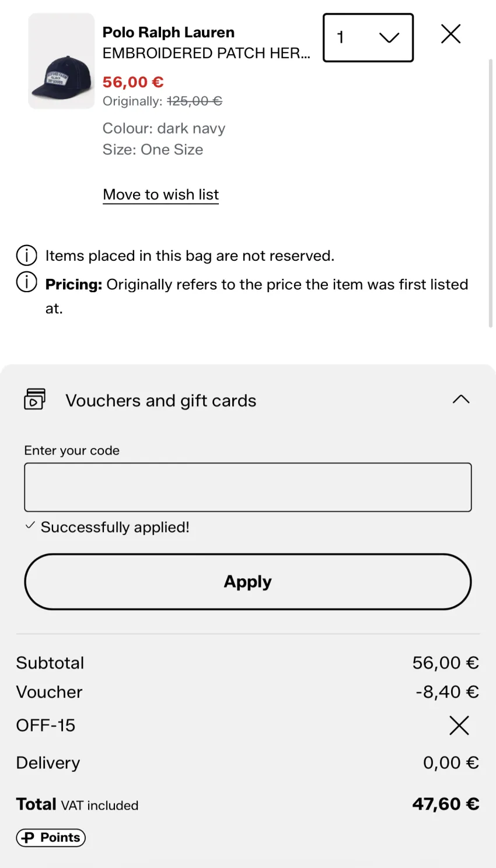The width and height of the screenshot is (496, 868).
Task: Collapse the Vouchers and gift cards section
Action: pyautogui.click(x=461, y=400)
